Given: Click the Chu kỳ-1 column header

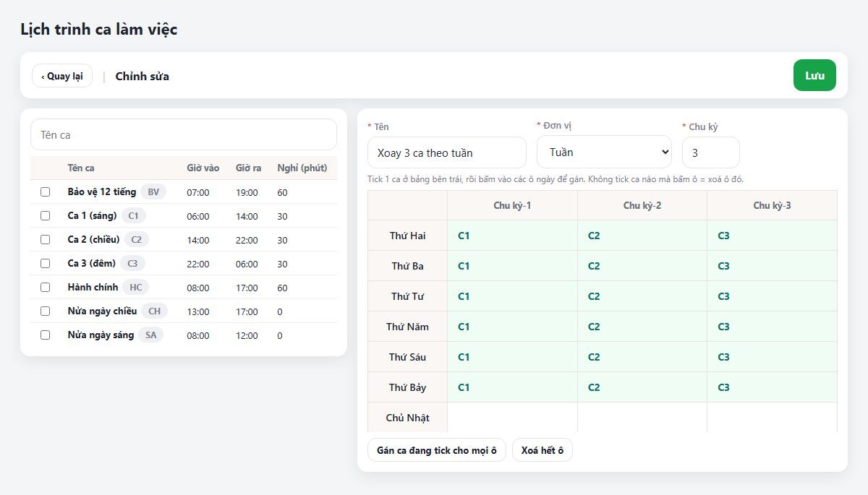Looking at the screenshot, I should (x=512, y=205).
